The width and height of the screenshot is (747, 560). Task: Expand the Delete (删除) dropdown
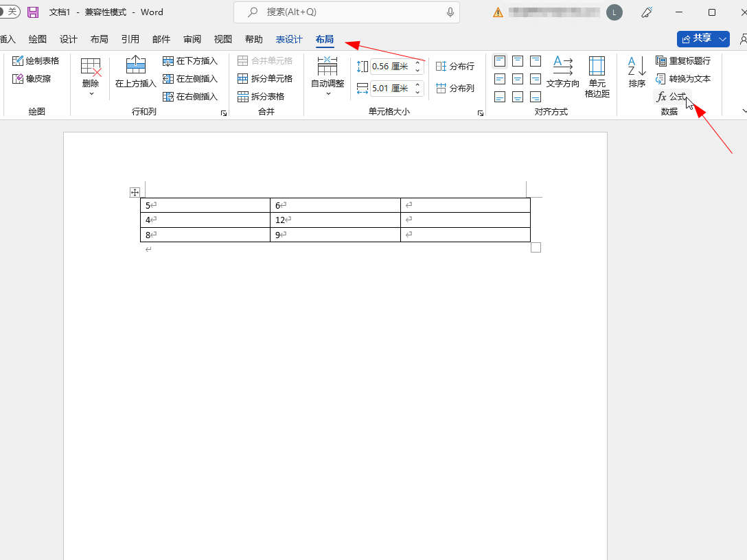[x=91, y=93]
